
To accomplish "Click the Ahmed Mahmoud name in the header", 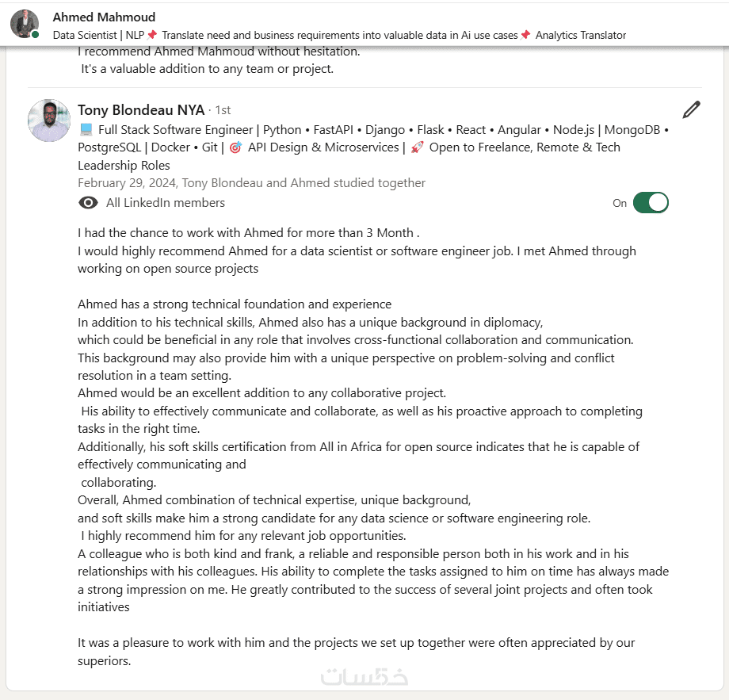I will [104, 17].
